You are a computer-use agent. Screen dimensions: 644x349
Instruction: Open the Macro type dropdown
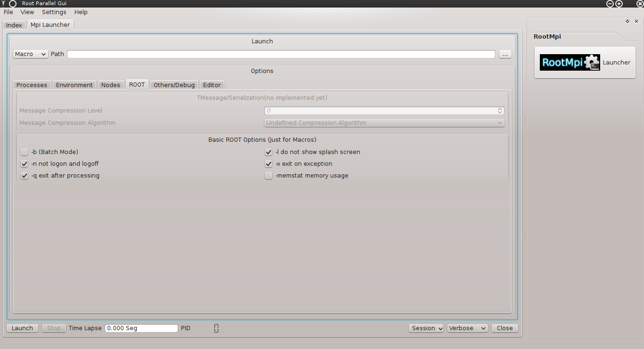pyautogui.click(x=30, y=54)
